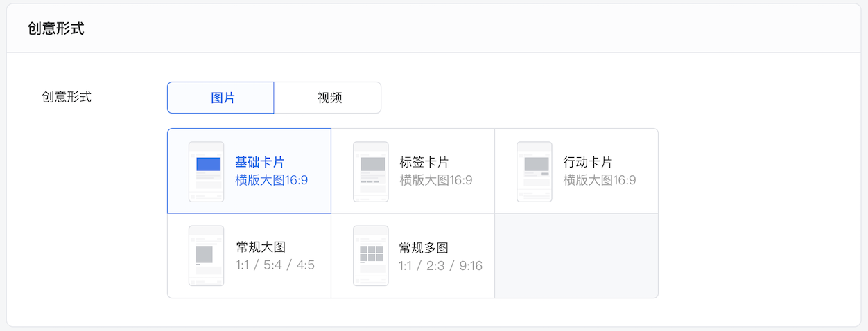Switch to the 图片 creative tab
The width and height of the screenshot is (868, 331).
pos(221,98)
